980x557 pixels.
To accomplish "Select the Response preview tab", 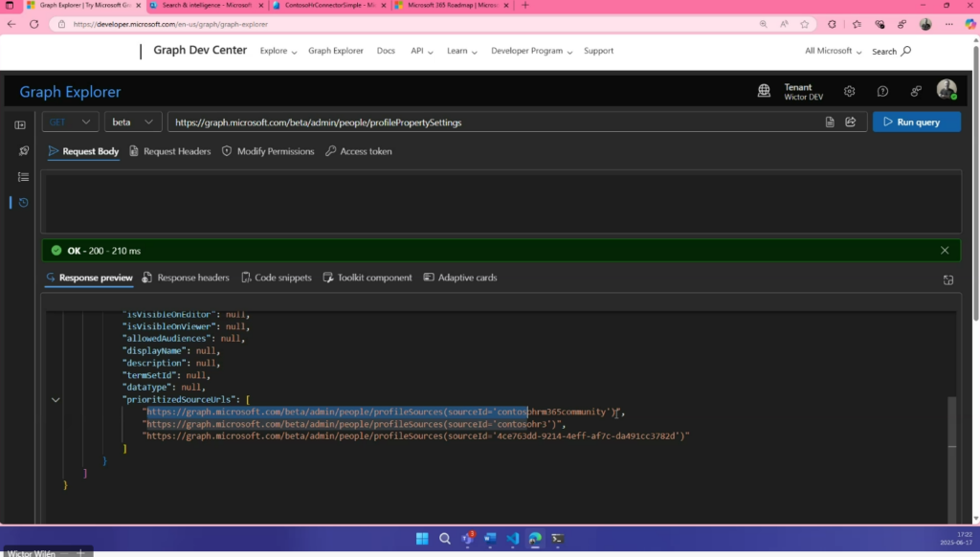I will pyautogui.click(x=89, y=278).
